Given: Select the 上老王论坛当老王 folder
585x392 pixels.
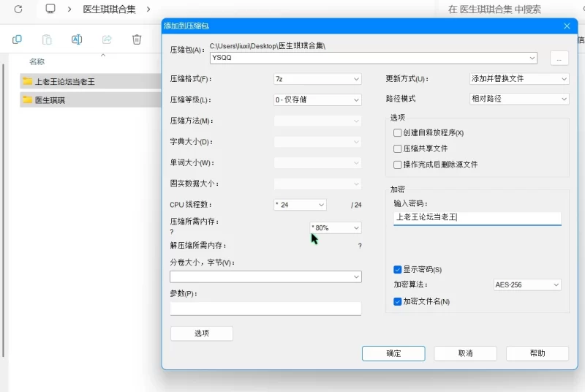Looking at the screenshot, I should pos(91,81).
